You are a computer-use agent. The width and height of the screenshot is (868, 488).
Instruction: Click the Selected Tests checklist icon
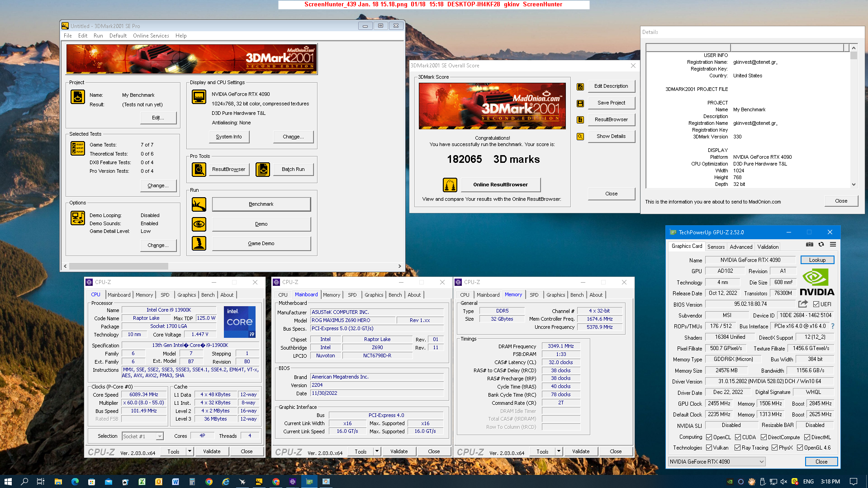(78, 148)
